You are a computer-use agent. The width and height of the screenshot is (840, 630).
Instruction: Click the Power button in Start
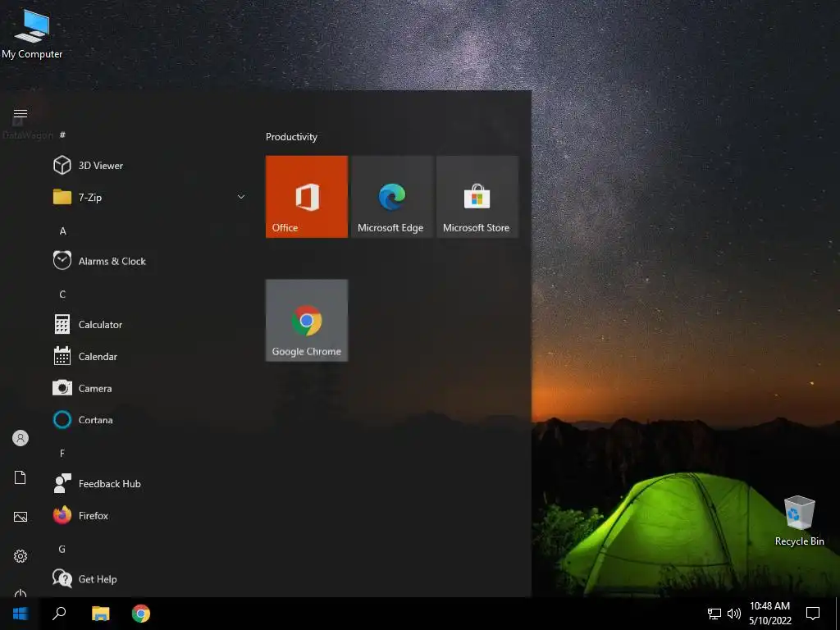click(x=21, y=593)
